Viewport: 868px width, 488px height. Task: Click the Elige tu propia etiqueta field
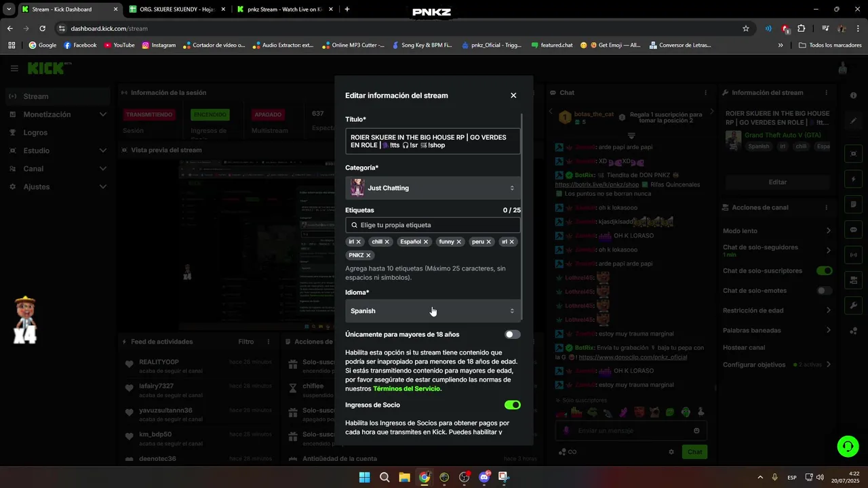pos(433,225)
